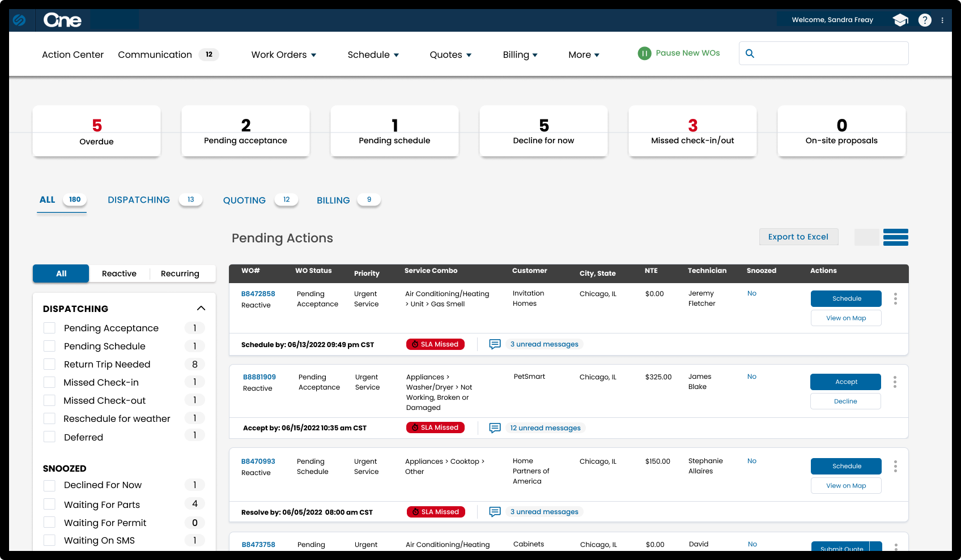The image size is (961, 560).
Task: Click Accept button for B8881909
Action: point(846,382)
